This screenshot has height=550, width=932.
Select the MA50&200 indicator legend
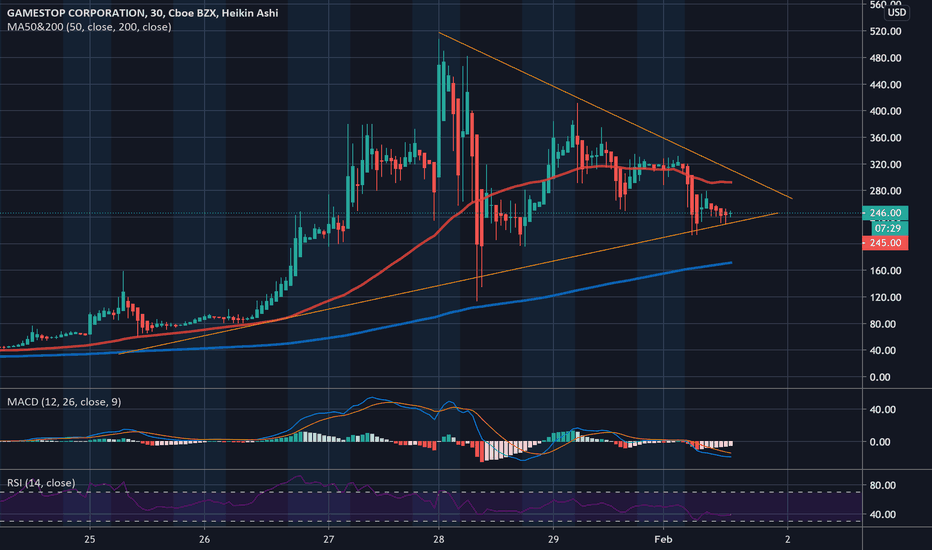(x=89, y=27)
